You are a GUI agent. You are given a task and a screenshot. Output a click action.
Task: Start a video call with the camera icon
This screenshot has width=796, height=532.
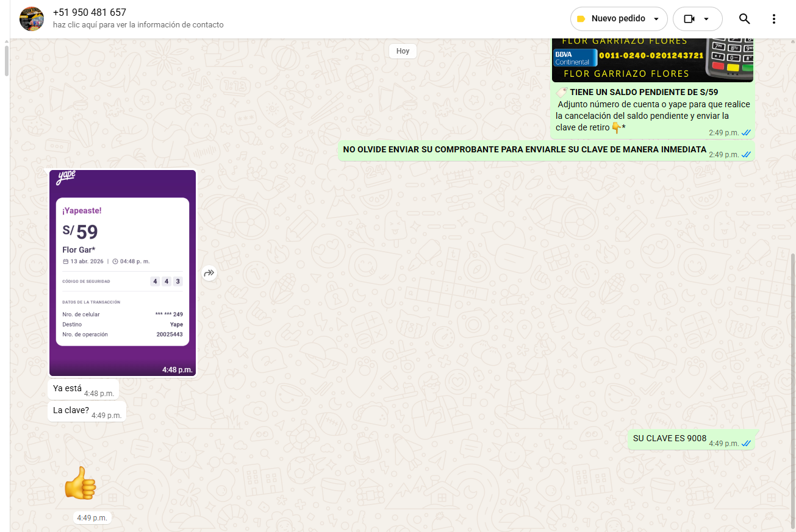click(689, 19)
